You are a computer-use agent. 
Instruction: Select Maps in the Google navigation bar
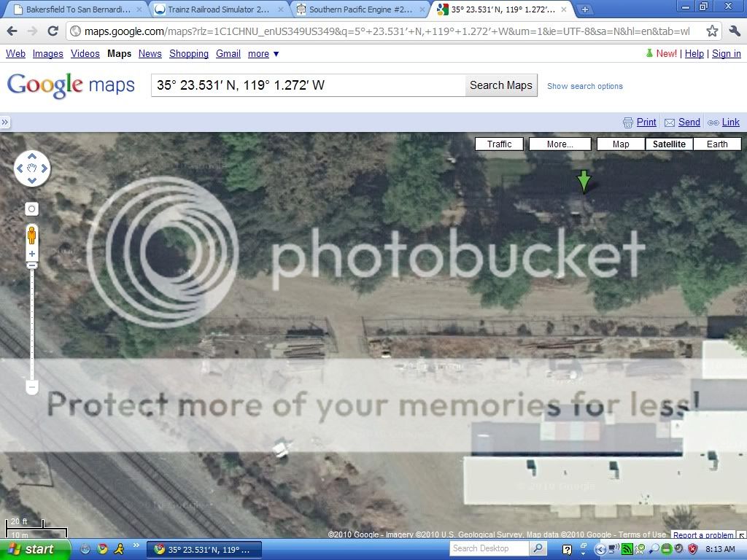[x=119, y=54]
